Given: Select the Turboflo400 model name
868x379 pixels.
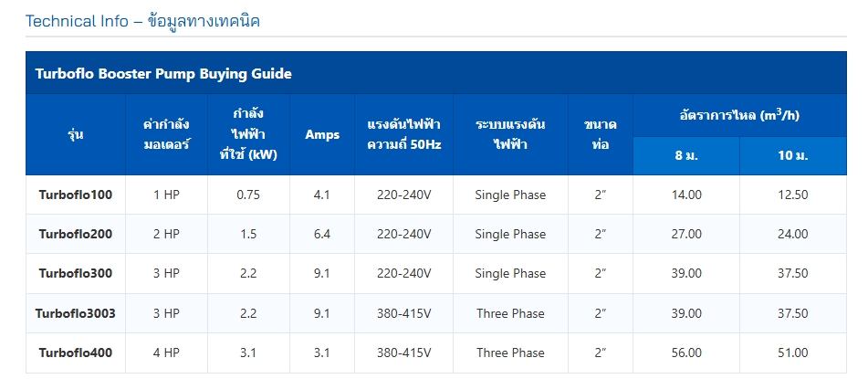Looking at the screenshot, I should [75, 353].
